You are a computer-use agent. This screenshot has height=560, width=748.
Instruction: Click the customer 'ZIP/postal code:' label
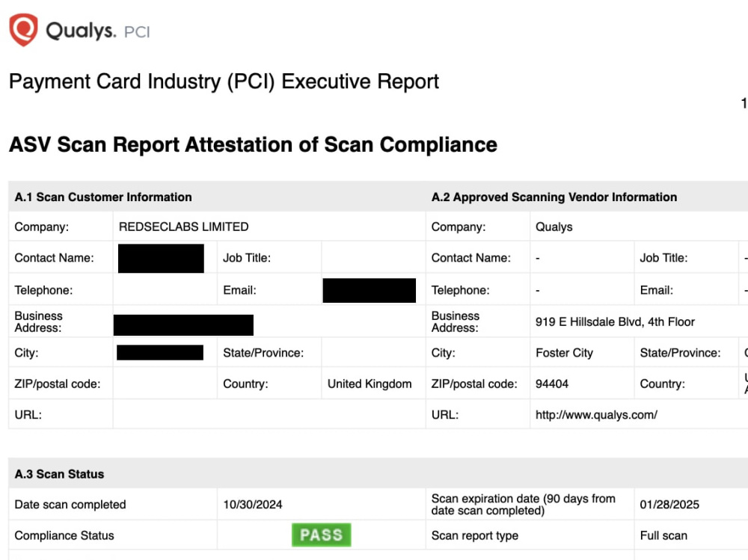58,384
